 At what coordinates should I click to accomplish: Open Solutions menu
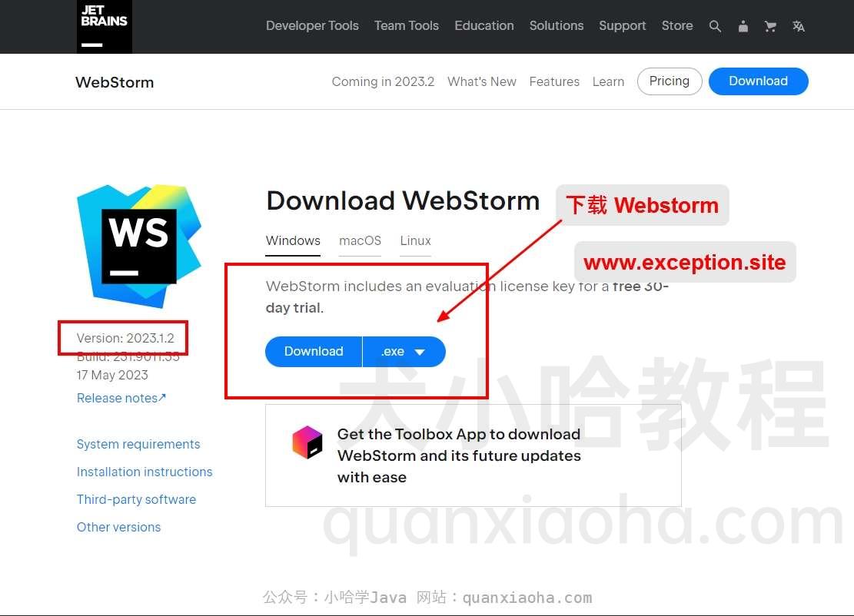[556, 25]
